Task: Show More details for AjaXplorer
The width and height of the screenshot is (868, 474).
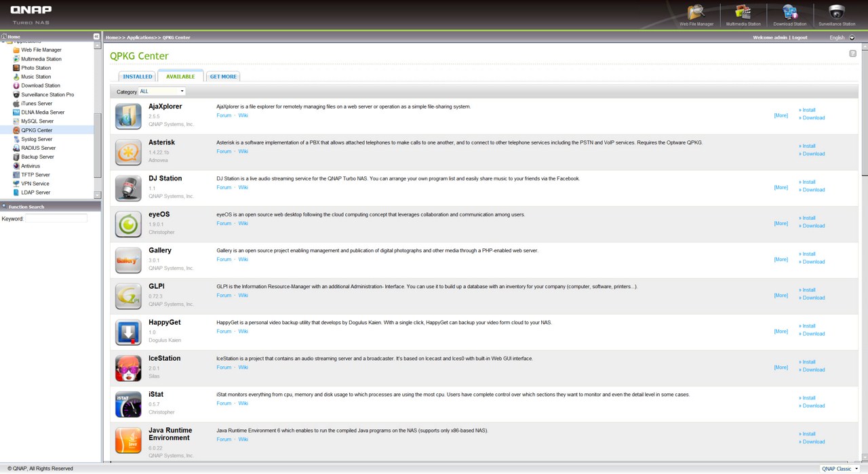Action: click(x=781, y=115)
